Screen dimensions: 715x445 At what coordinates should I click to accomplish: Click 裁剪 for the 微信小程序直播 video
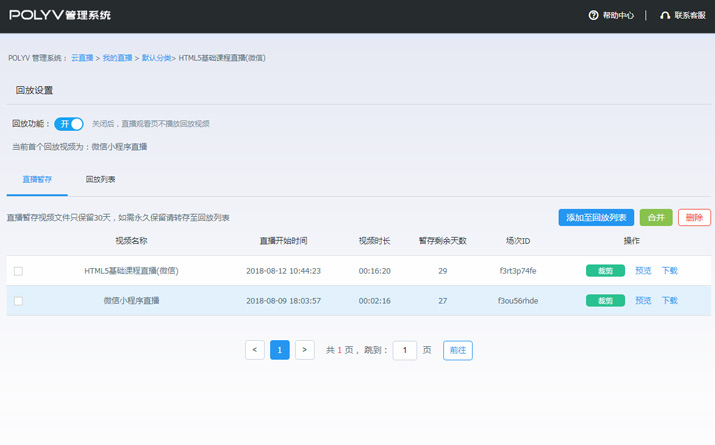tap(605, 301)
